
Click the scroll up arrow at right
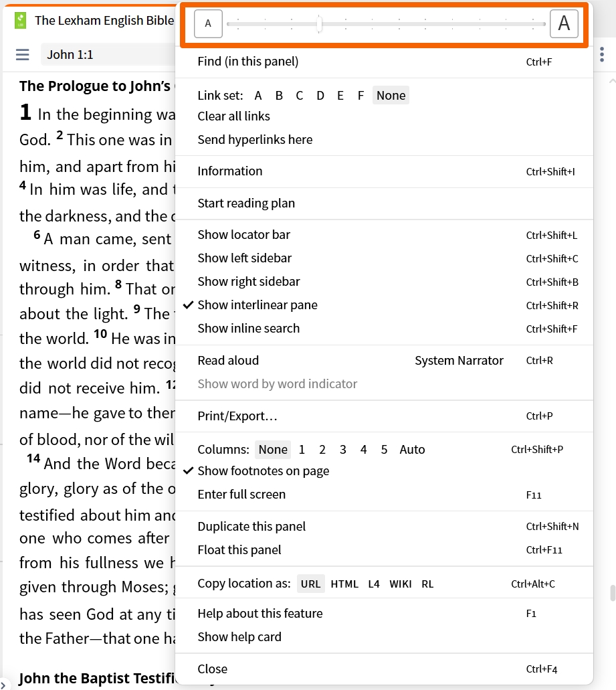click(612, 82)
